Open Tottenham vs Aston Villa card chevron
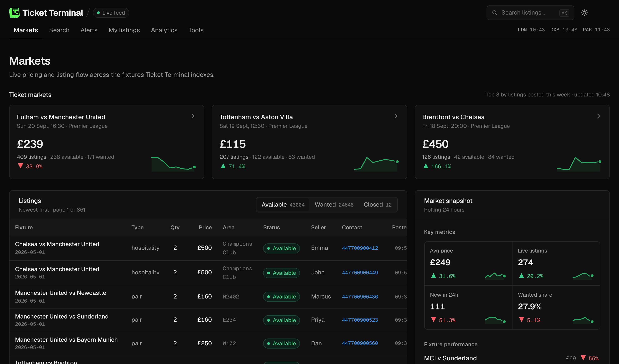This screenshot has height=364, width=619. [x=396, y=116]
